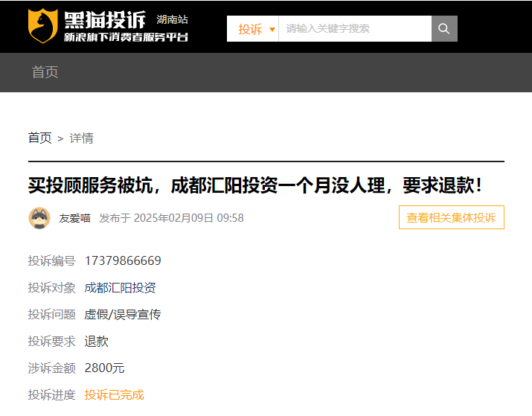Click the 投诉进度 field label
The width and height of the screenshot is (532, 416).
pos(51,395)
